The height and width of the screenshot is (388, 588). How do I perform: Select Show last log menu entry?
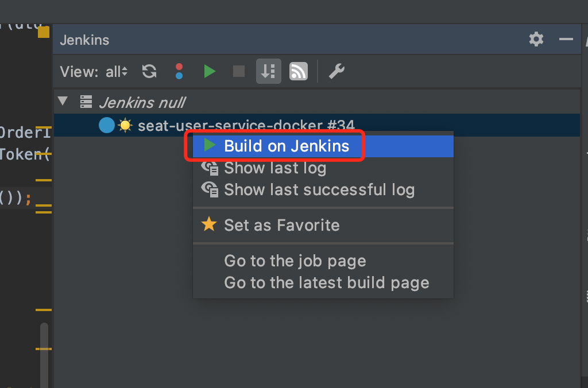coord(274,168)
